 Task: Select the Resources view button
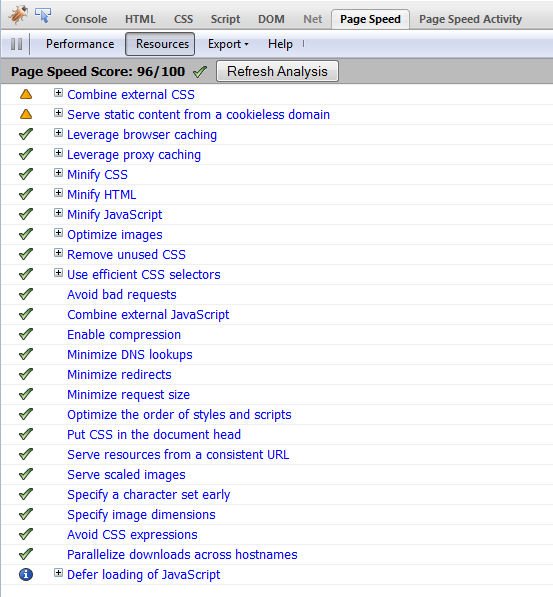160,44
